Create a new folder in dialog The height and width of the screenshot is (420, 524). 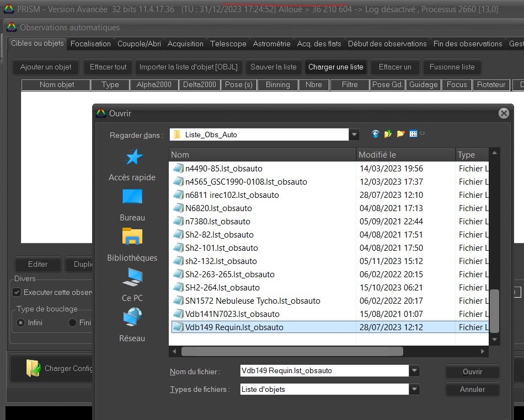(401, 134)
